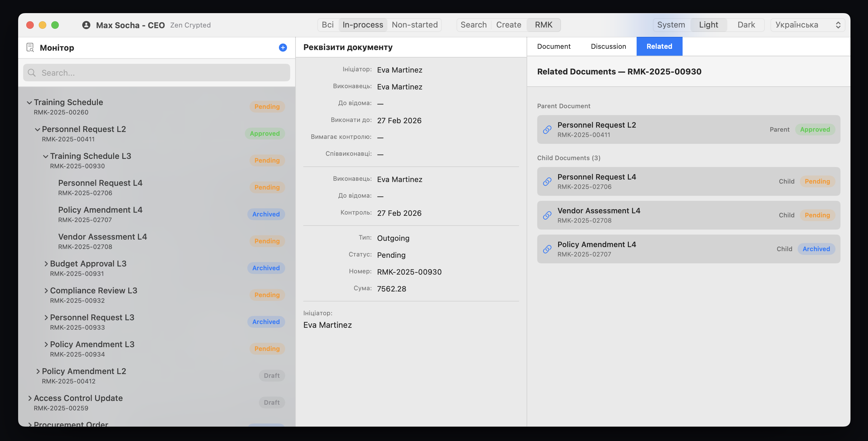The image size is (868, 441).
Task: Click link icon beside Personnel Request L4 child
Action: click(547, 181)
